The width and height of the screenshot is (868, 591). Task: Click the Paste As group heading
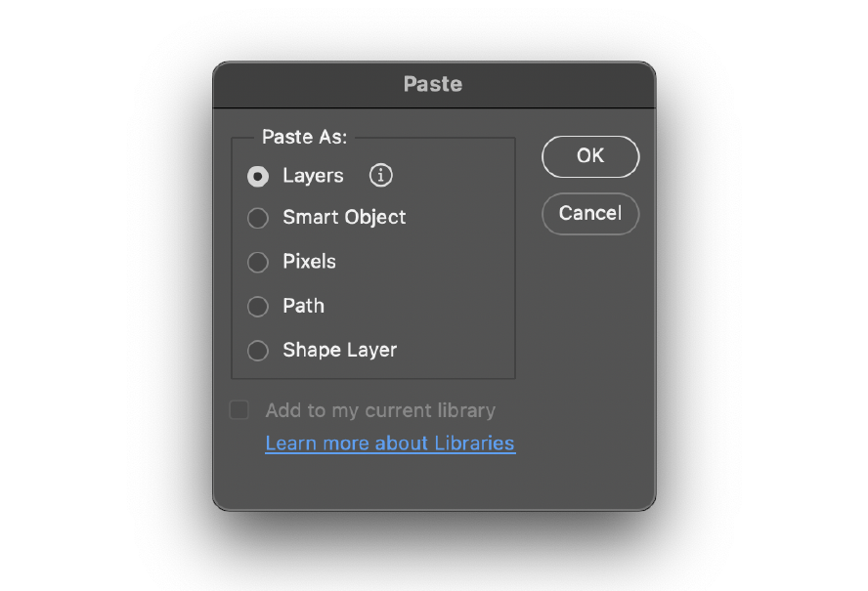304,137
